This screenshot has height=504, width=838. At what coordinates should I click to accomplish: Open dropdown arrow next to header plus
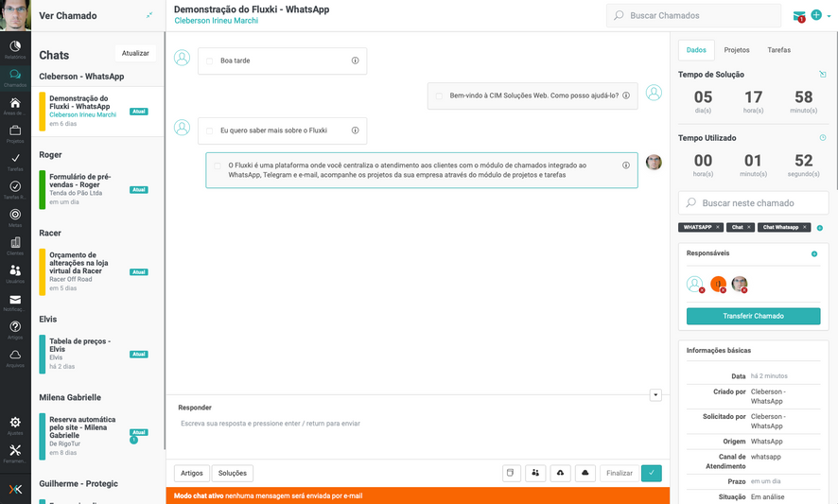click(x=829, y=16)
